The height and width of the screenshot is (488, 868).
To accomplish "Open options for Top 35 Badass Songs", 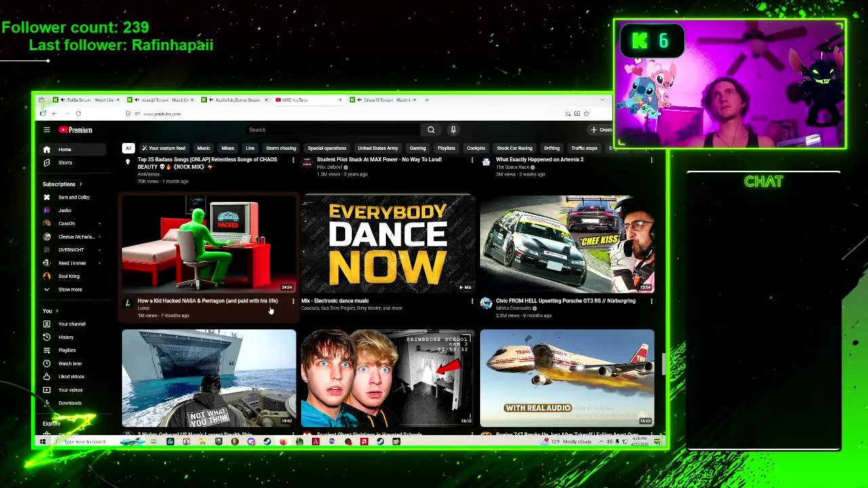I will point(293,160).
